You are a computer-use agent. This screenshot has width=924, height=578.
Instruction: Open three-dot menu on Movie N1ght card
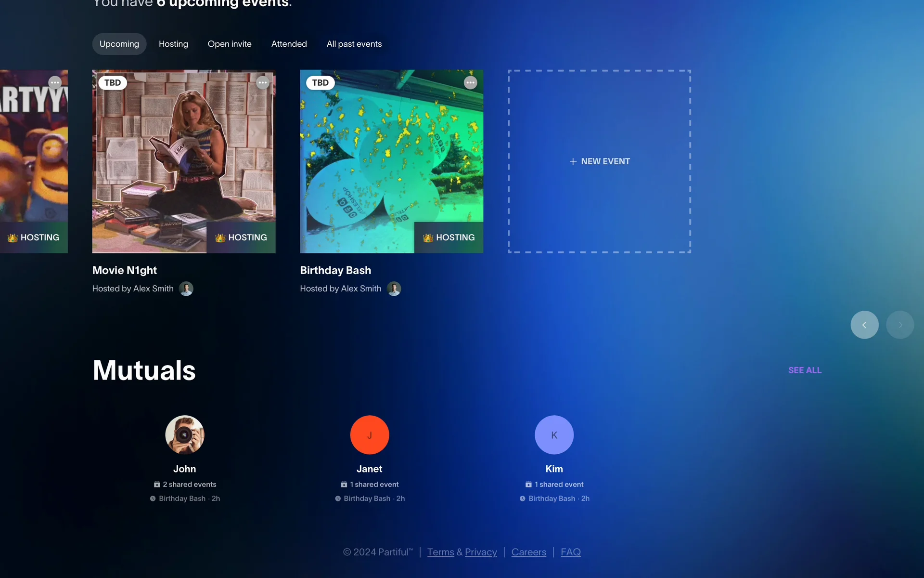tap(262, 83)
